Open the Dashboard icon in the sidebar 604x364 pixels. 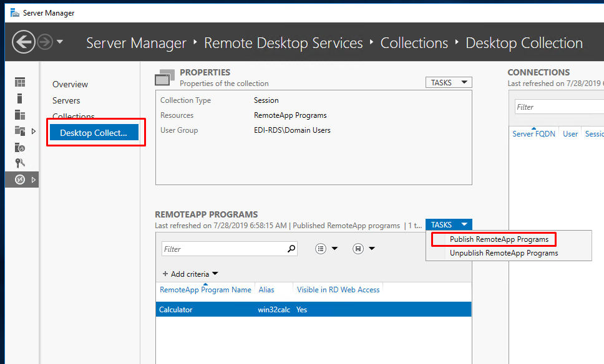tap(20, 82)
